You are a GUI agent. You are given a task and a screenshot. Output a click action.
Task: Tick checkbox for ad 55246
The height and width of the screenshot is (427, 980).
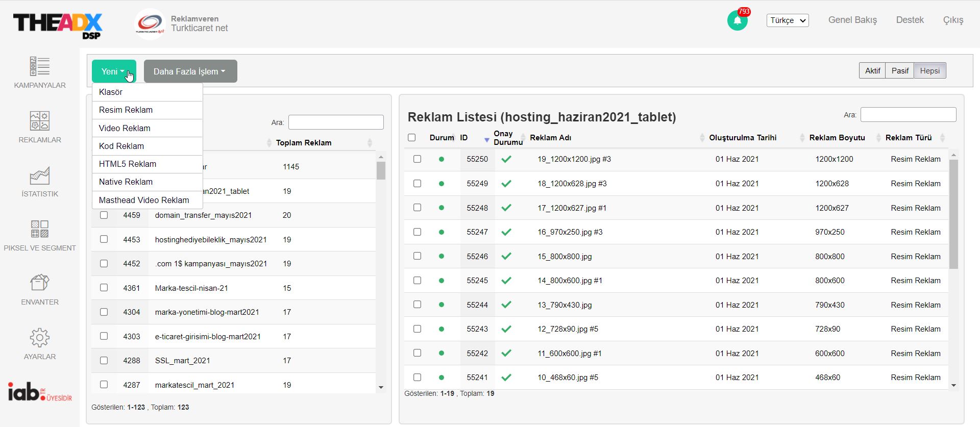(417, 256)
